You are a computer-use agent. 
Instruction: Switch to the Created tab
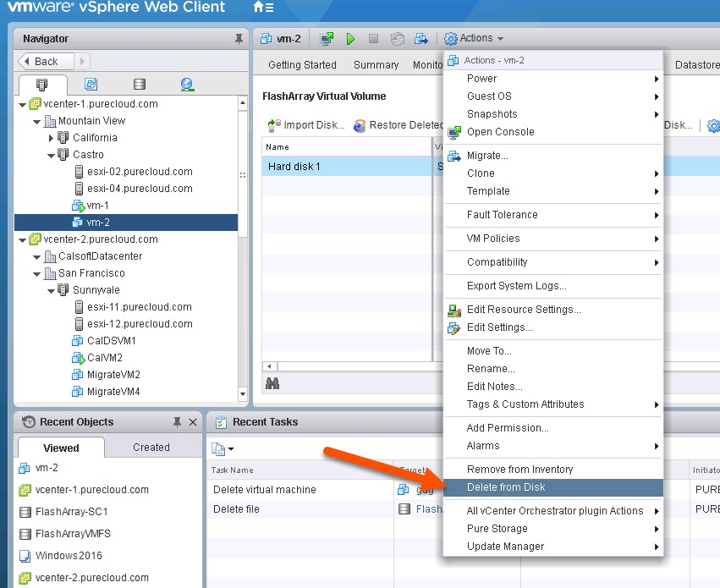(151, 448)
